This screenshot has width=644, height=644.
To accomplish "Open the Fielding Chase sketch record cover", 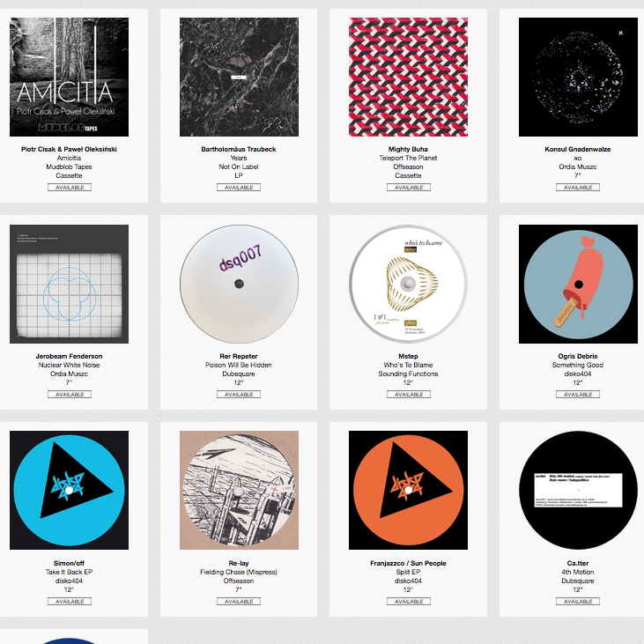I will [239, 490].
